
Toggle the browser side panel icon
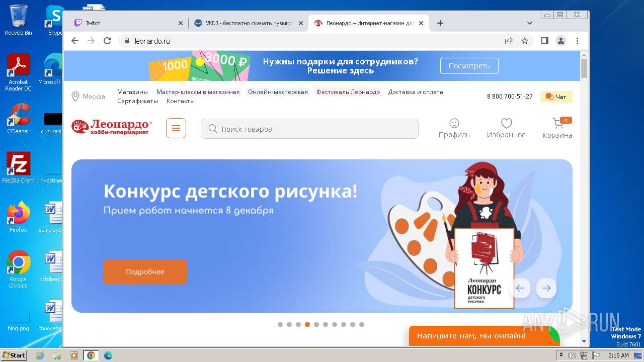(x=545, y=41)
